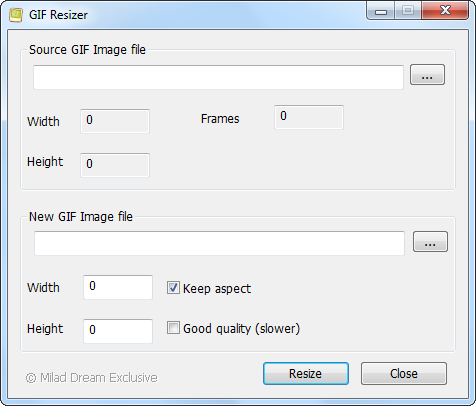476x406 pixels.
Task: Click the Milad Dream Exclusive copyright text
Action: click(x=92, y=378)
